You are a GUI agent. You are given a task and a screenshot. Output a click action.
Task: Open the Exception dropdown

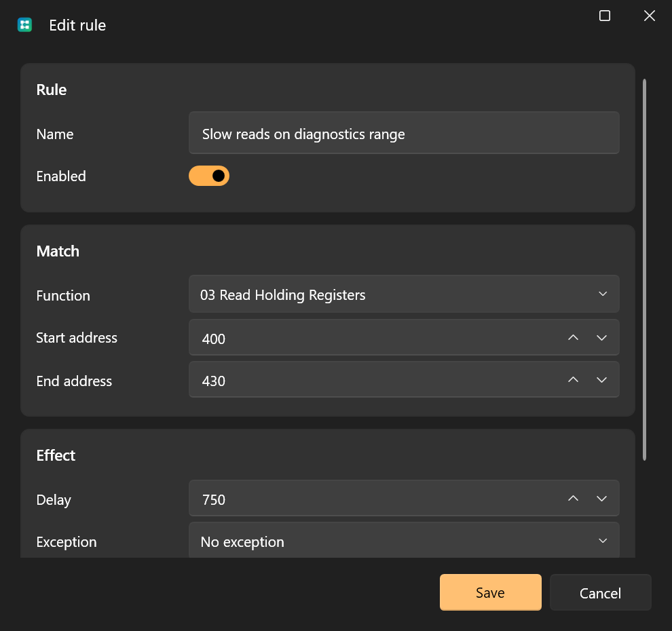click(x=404, y=540)
